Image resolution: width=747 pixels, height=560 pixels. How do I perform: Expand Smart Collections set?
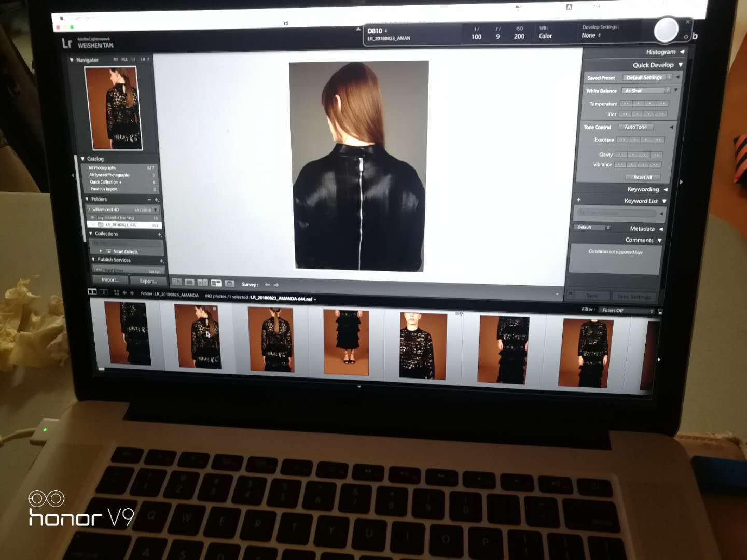pos(101,251)
